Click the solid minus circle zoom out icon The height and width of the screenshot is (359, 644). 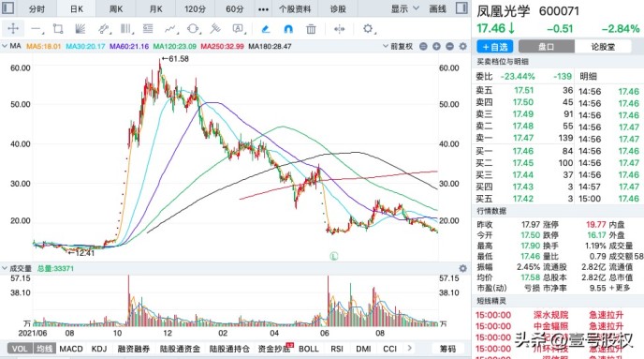click(x=449, y=47)
